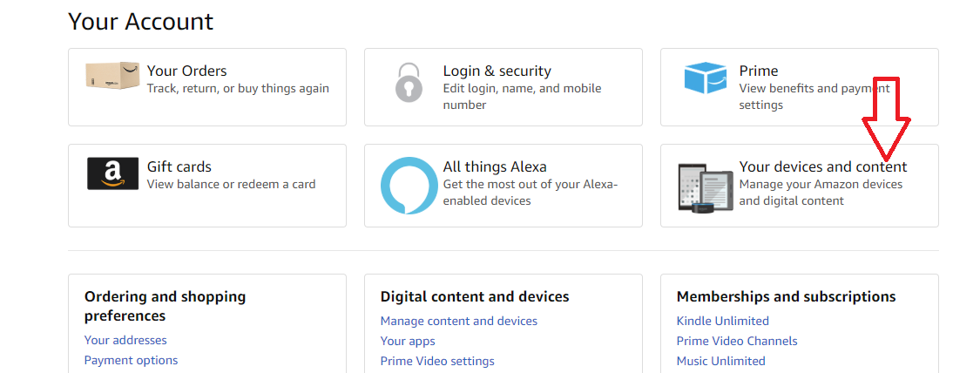Open the Prime Video Channels link
Image resolution: width=980 pixels, height=373 pixels.
737,341
